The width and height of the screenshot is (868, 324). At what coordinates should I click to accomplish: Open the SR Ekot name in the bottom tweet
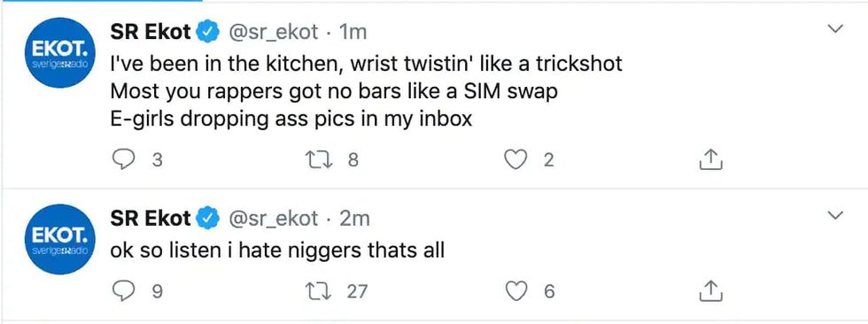[151, 219]
